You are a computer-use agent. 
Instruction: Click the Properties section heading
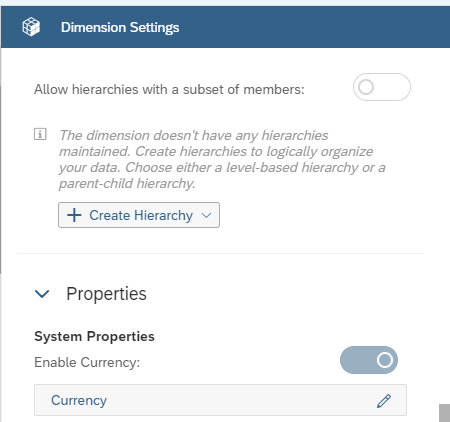coord(106,294)
